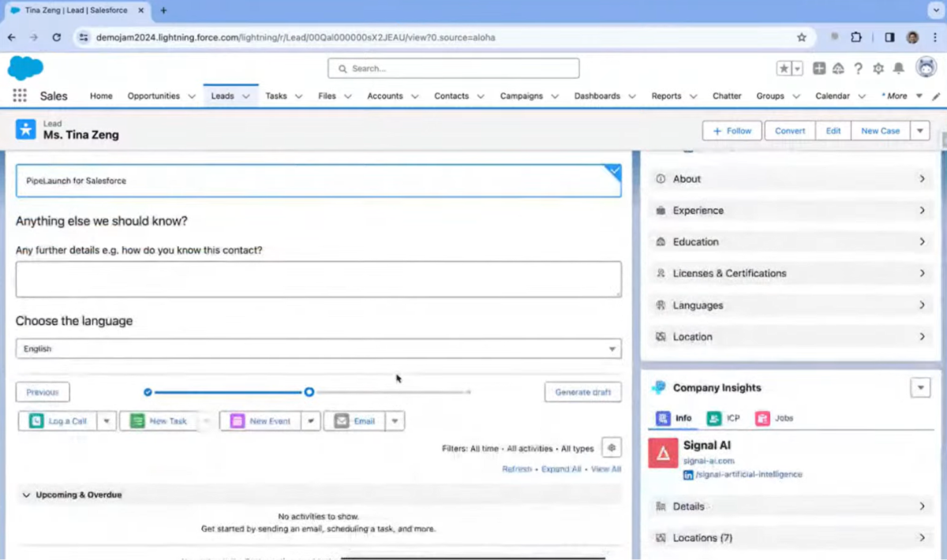947x560 pixels.
Task: Click the Email envelope icon
Action: pyautogui.click(x=341, y=421)
